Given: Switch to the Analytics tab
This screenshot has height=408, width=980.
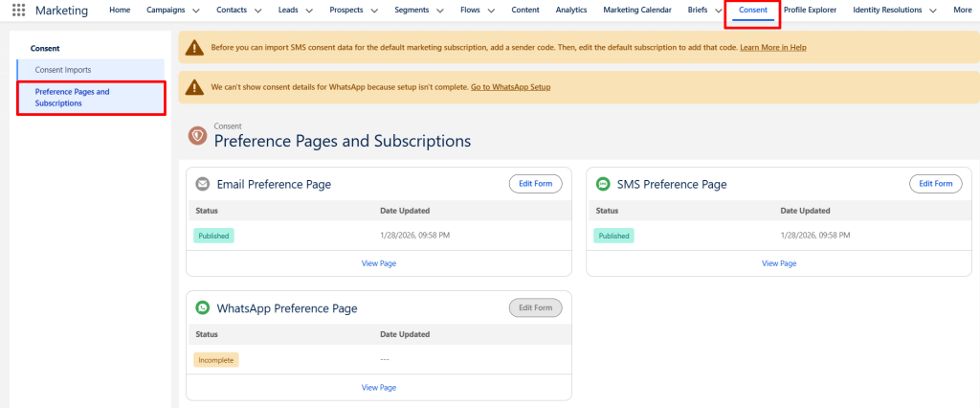Looking at the screenshot, I should pyautogui.click(x=571, y=10).
